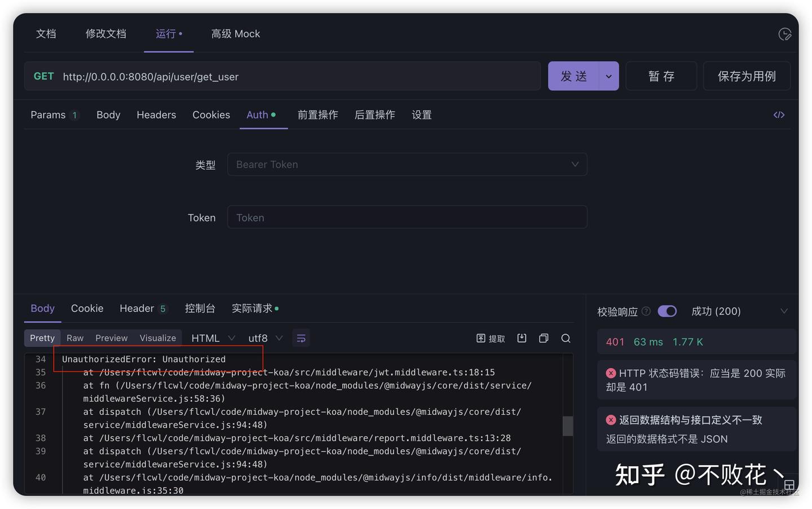Click line number 40 in the gutter

point(41,477)
